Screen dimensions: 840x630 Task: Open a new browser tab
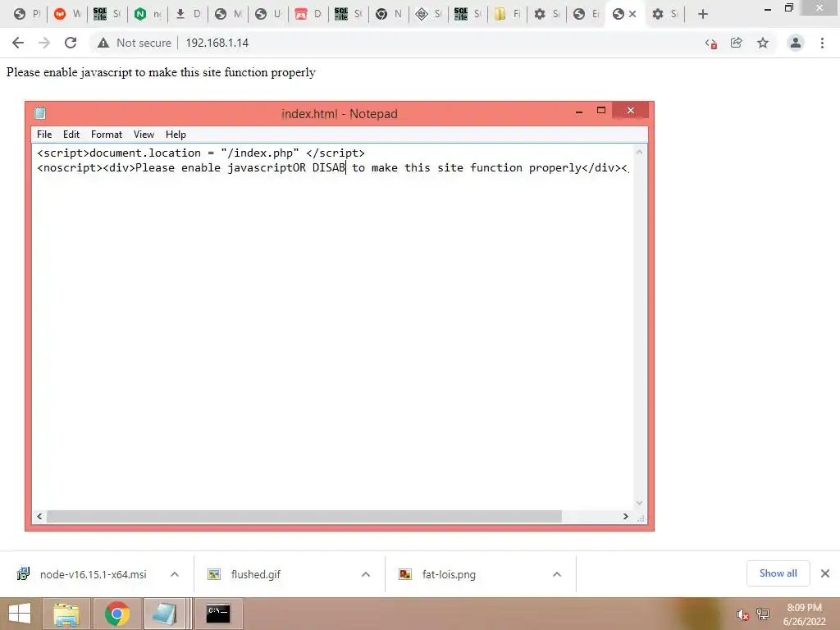point(703,14)
